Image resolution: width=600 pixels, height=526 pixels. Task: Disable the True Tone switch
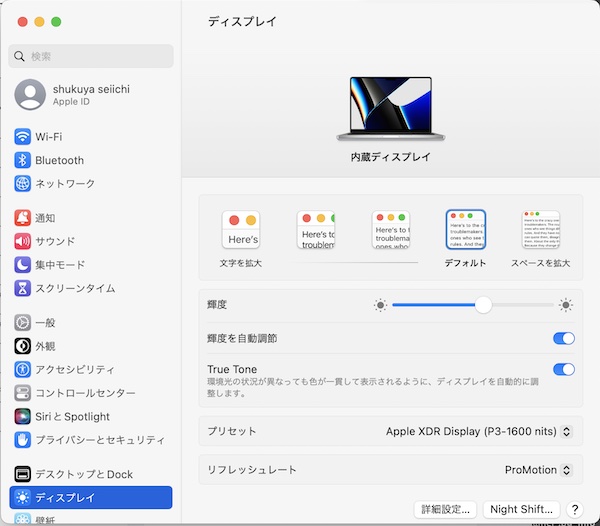point(563,370)
